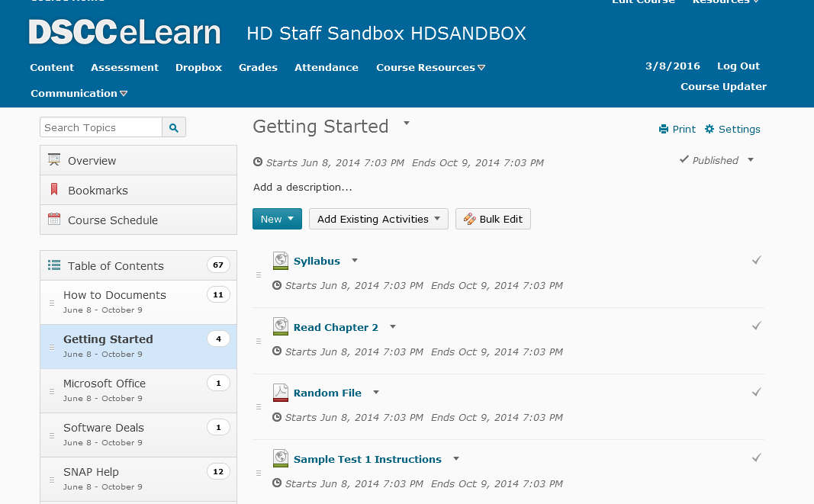
Task: Open the Syllabus topic link
Action: pos(317,261)
